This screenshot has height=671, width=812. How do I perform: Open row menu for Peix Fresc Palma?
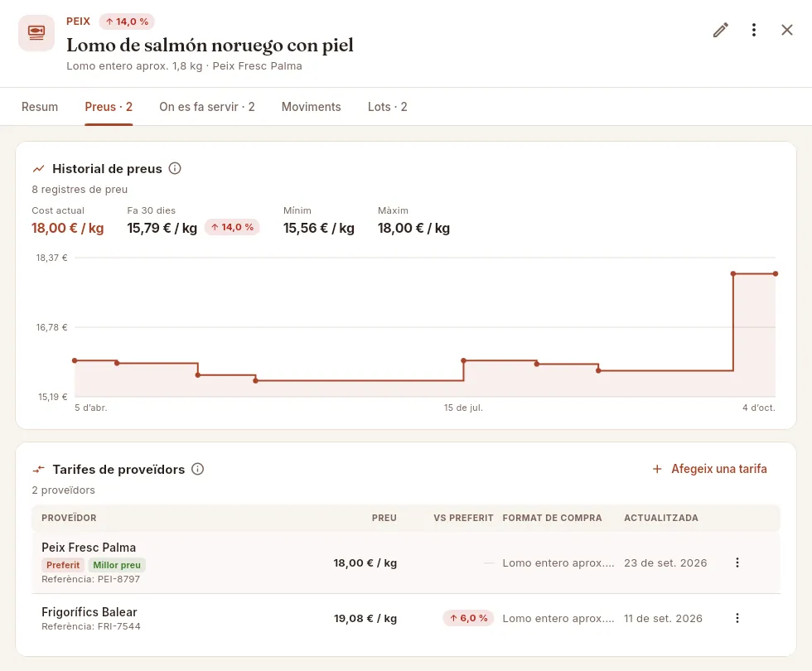[737, 562]
